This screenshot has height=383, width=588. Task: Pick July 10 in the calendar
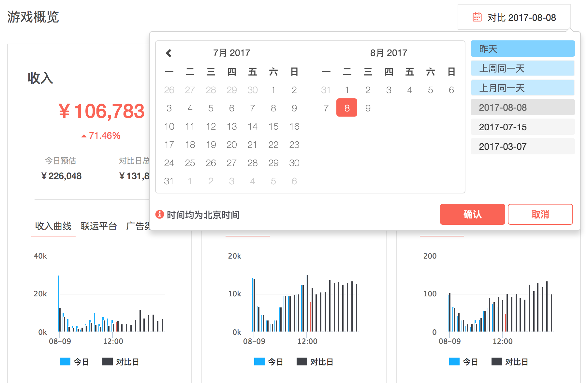pos(169,126)
